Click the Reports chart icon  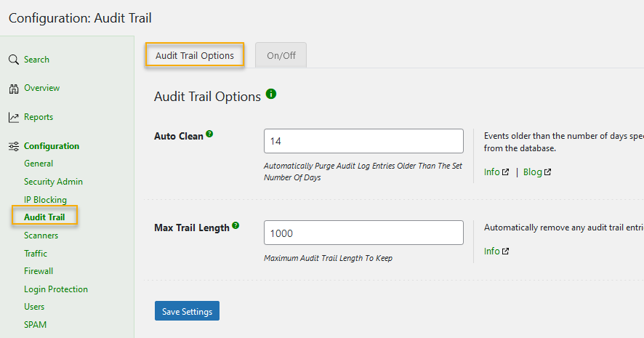point(13,117)
